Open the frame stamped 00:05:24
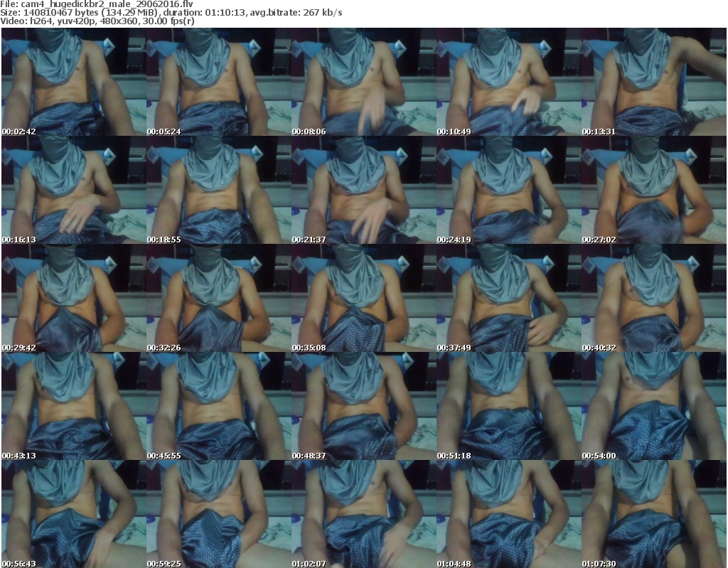Image resolution: width=728 pixels, height=568 pixels. coord(219,82)
